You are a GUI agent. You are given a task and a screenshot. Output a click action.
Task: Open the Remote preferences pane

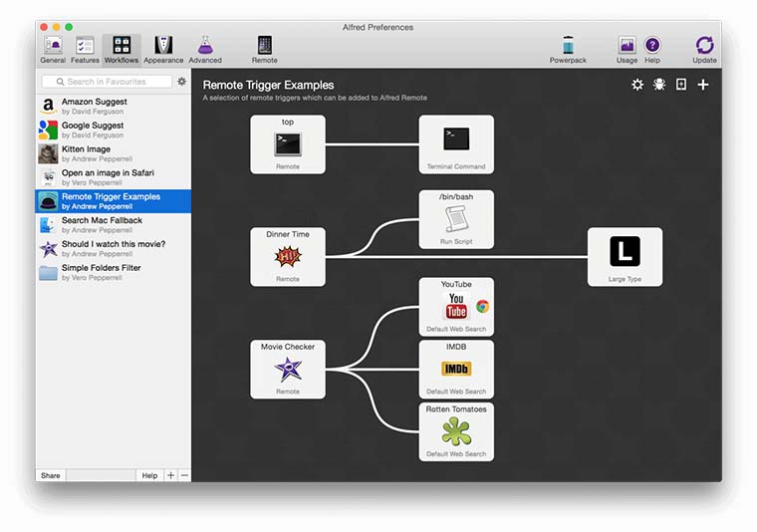click(x=264, y=48)
